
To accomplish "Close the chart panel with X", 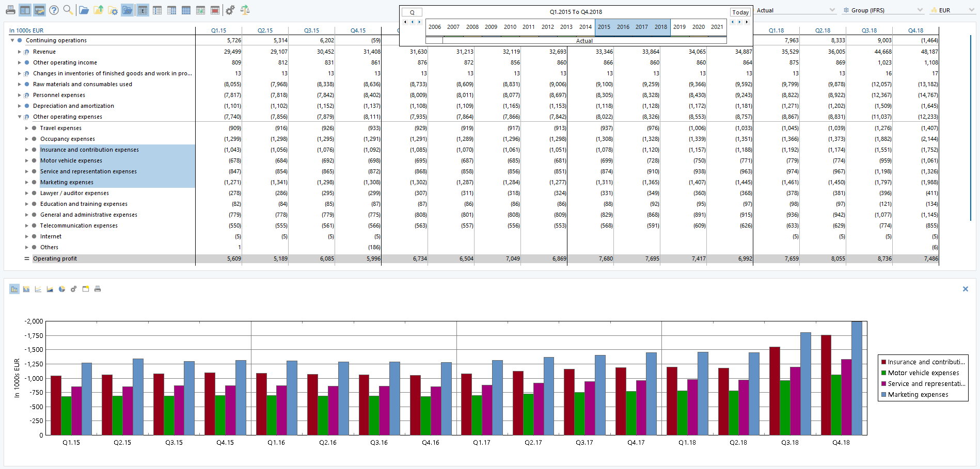I will [965, 289].
